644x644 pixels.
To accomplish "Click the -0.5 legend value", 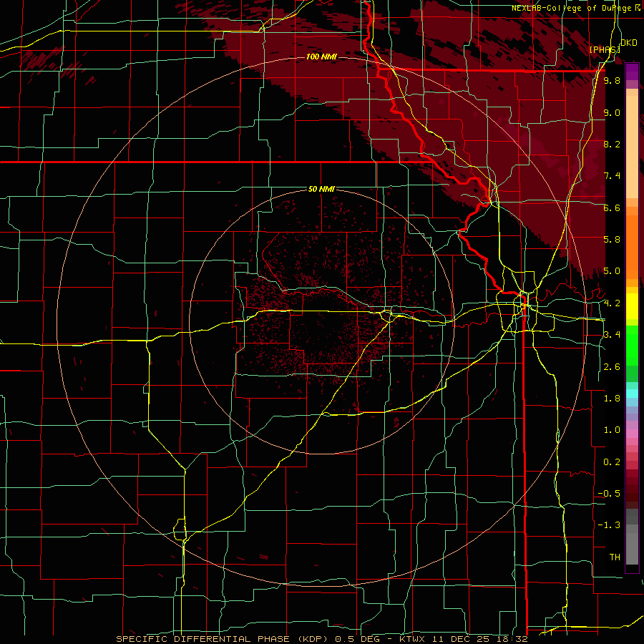I will click(609, 494).
